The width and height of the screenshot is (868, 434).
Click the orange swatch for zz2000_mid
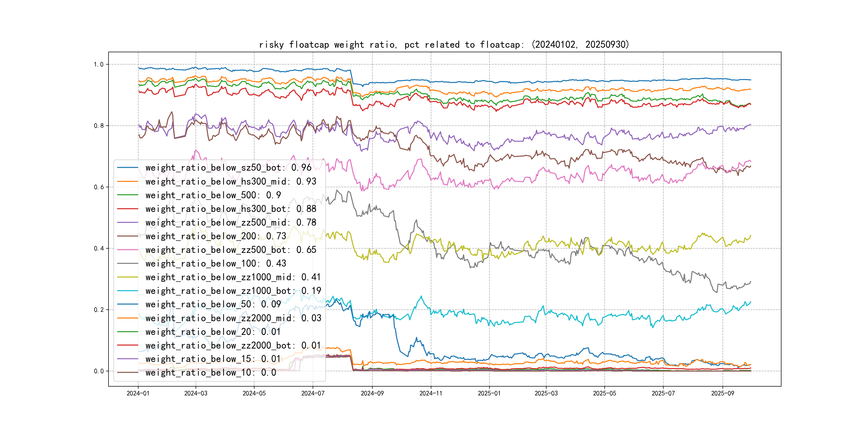127,318
